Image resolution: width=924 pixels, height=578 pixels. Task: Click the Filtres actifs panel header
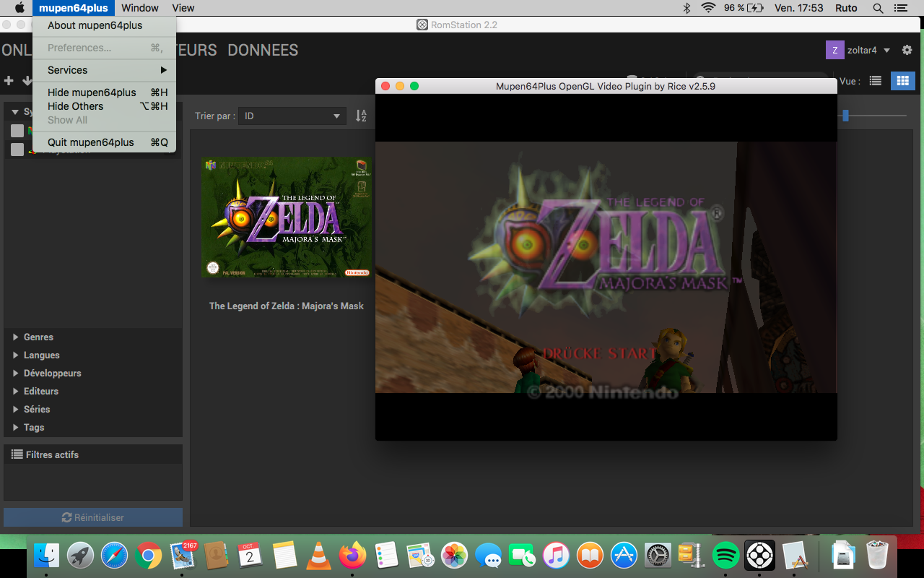tap(93, 454)
